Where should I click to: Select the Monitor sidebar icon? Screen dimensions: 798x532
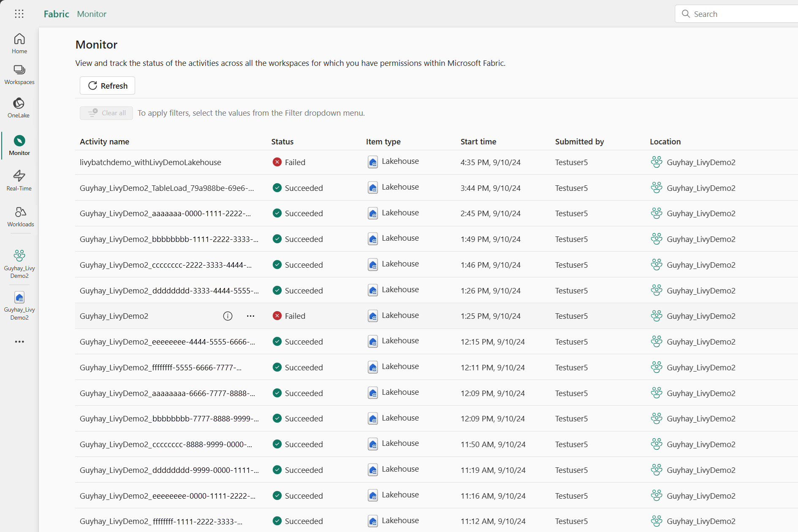pyautogui.click(x=19, y=145)
